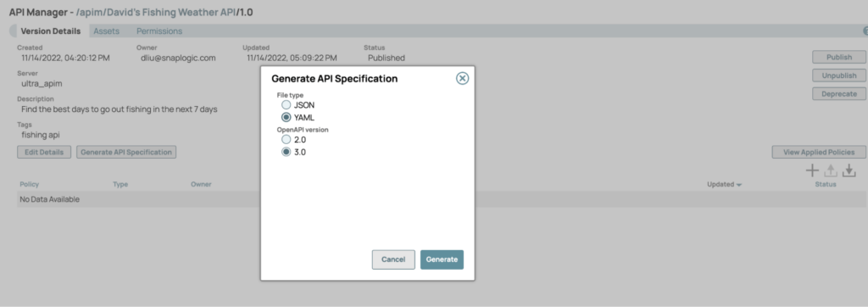868x307 pixels.
Task: Click updated date 11/14/2022, 05:09:22 PM
Action: click(292, 58)
